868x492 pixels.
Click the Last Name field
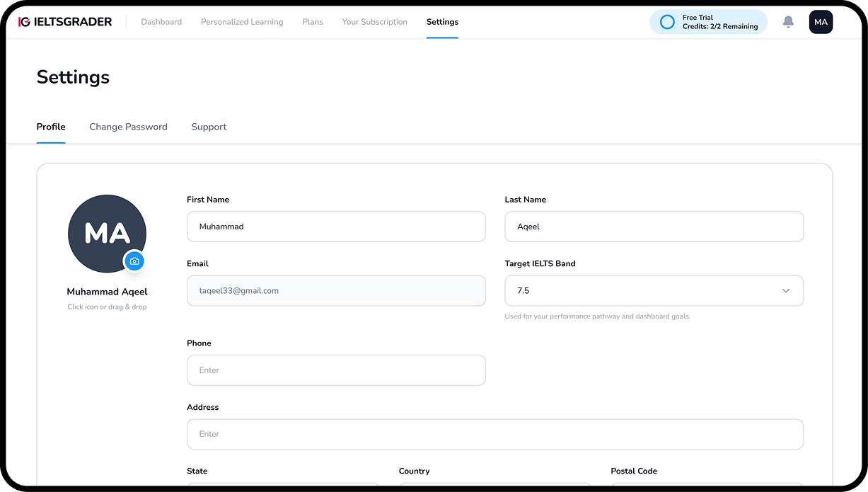coord(654,227)
